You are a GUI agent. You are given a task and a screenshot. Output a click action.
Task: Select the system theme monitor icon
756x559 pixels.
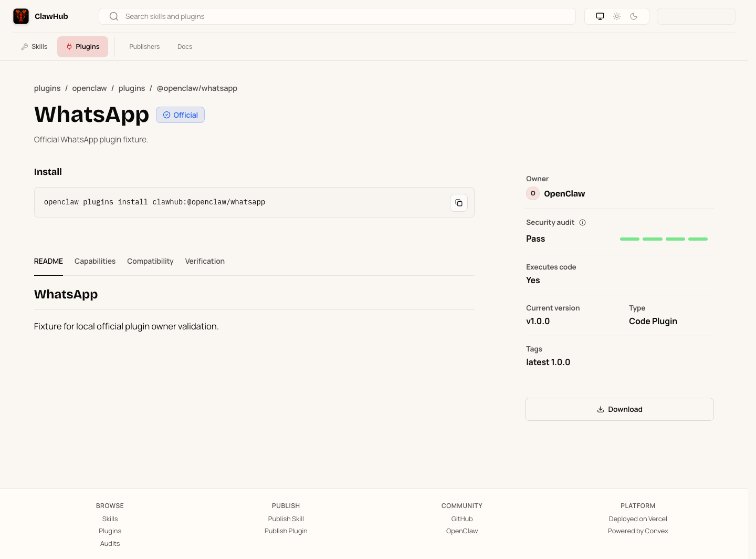(600, 16)
